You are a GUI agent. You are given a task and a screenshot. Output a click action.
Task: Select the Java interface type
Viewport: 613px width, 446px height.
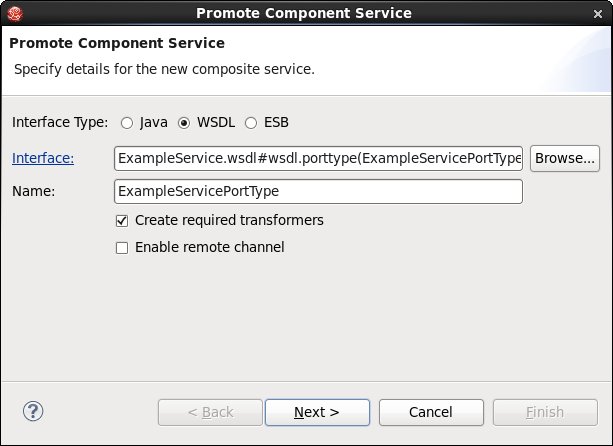[x=127, y=123]
